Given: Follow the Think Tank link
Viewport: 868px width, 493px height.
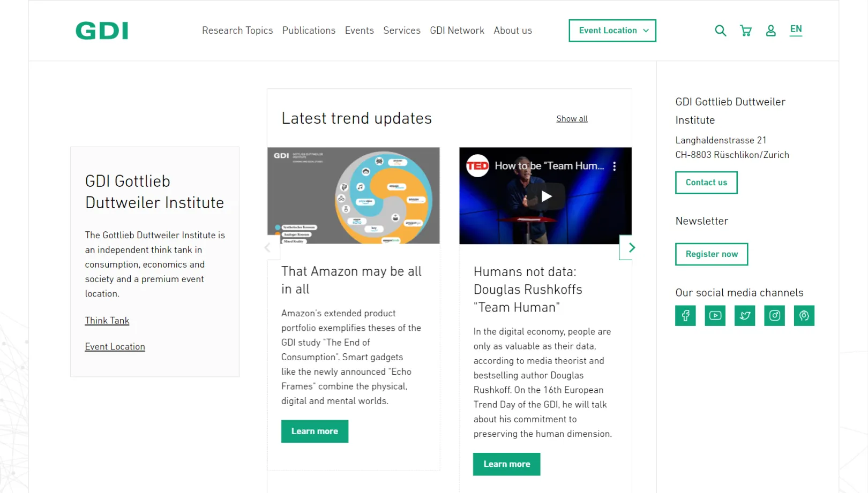Looking at the screenshot, I should pos(107,321).
